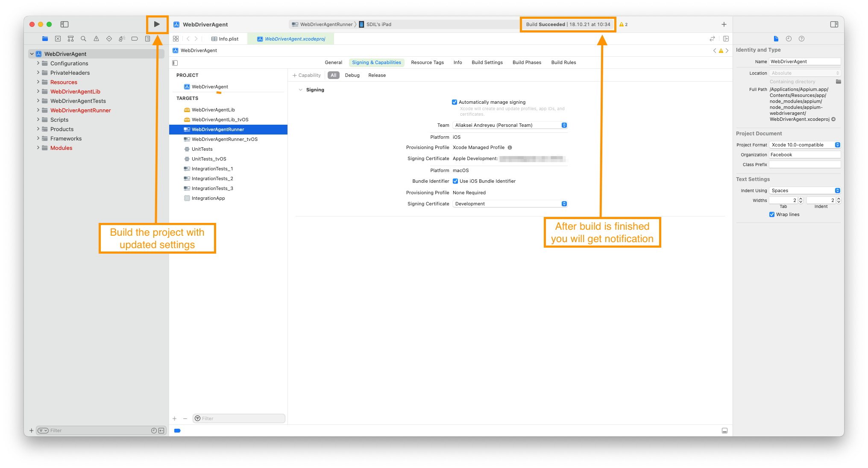This screenshot has width=868, height=468.
Task: Show the Quick Help inspector icon
Action: pyautogui.click(x=801, y=39)
